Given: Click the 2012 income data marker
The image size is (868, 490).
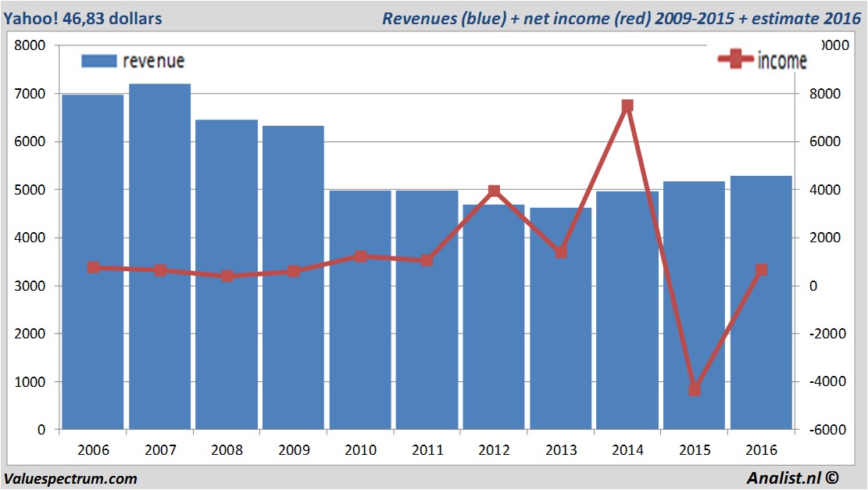Looking at the screenshot, I should [x=495, y=191].
